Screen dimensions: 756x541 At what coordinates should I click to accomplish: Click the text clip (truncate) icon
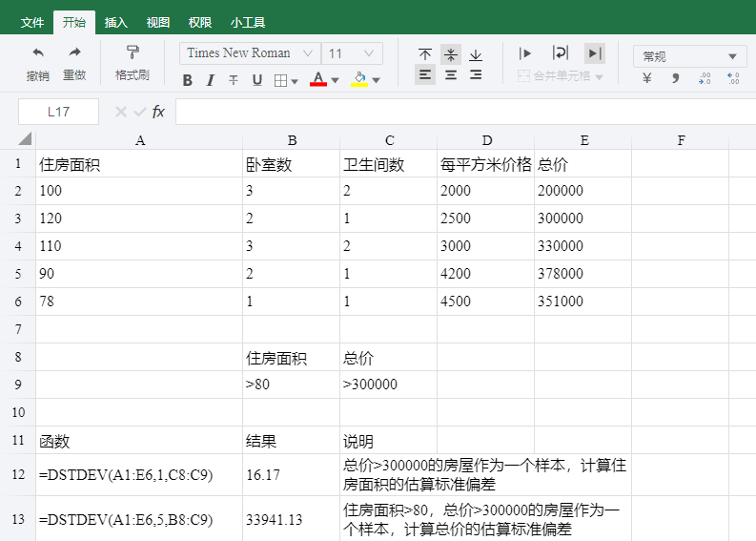595,53
